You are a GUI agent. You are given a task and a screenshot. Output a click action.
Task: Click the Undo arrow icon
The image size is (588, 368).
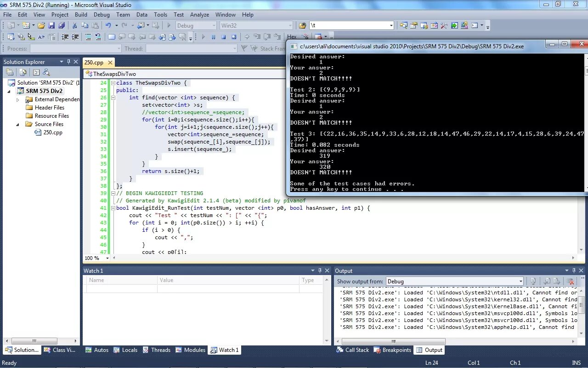point(108,25)
